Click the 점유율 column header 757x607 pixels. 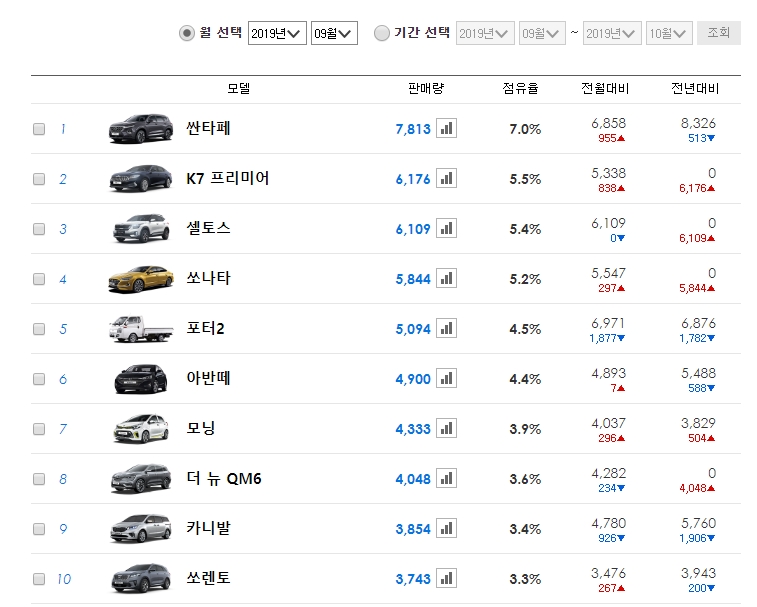click(x=520, y=88)
